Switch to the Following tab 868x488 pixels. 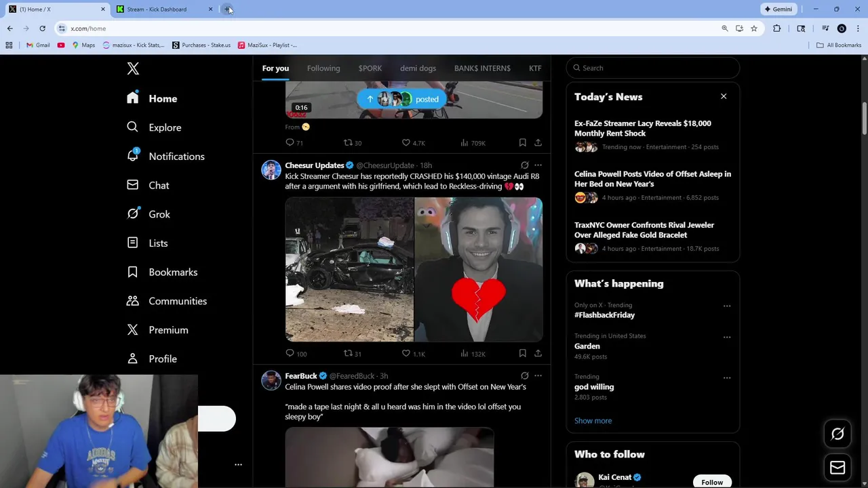323,68
